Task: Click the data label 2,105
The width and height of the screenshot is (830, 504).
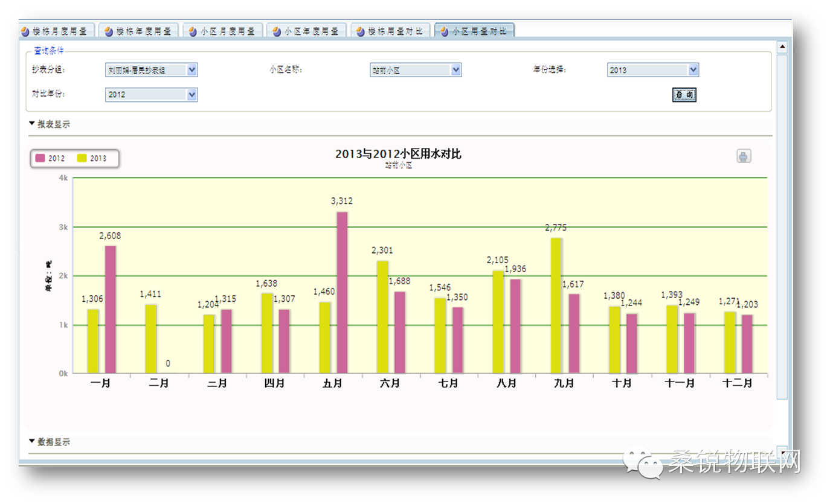Action: pyautogui.click(x=498, y=260)
